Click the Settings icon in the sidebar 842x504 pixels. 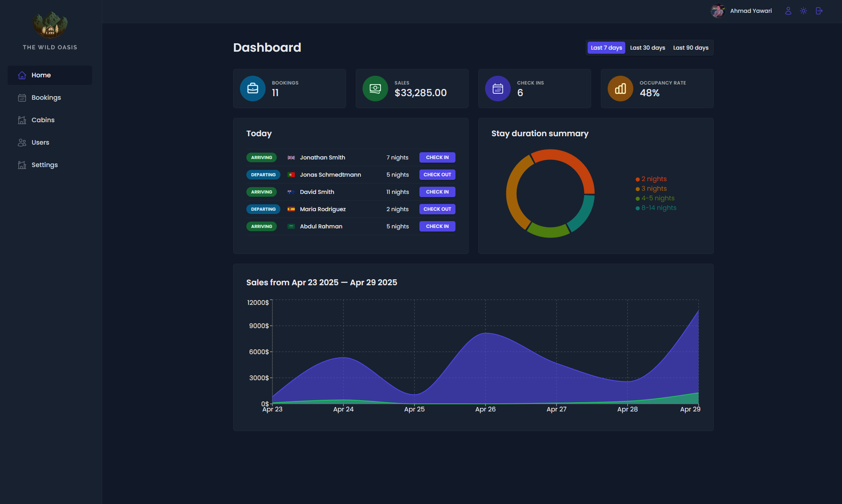point(22,165)
